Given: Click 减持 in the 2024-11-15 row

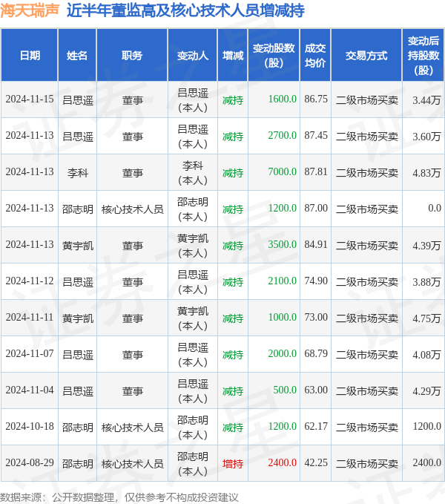Looking at the screenshot, I should point(233,100).
